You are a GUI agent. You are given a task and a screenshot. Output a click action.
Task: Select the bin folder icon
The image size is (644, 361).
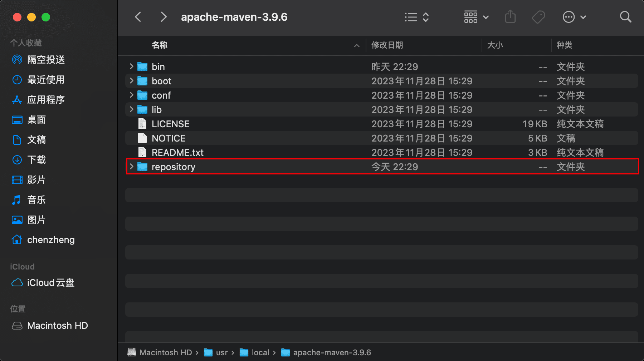pyautogui.click(x=142, y=66)
